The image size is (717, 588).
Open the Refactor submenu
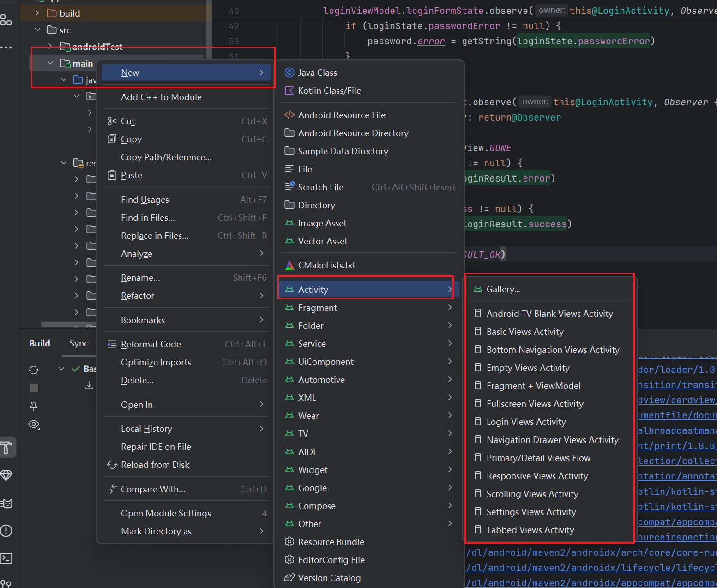[x=187, y=296]
